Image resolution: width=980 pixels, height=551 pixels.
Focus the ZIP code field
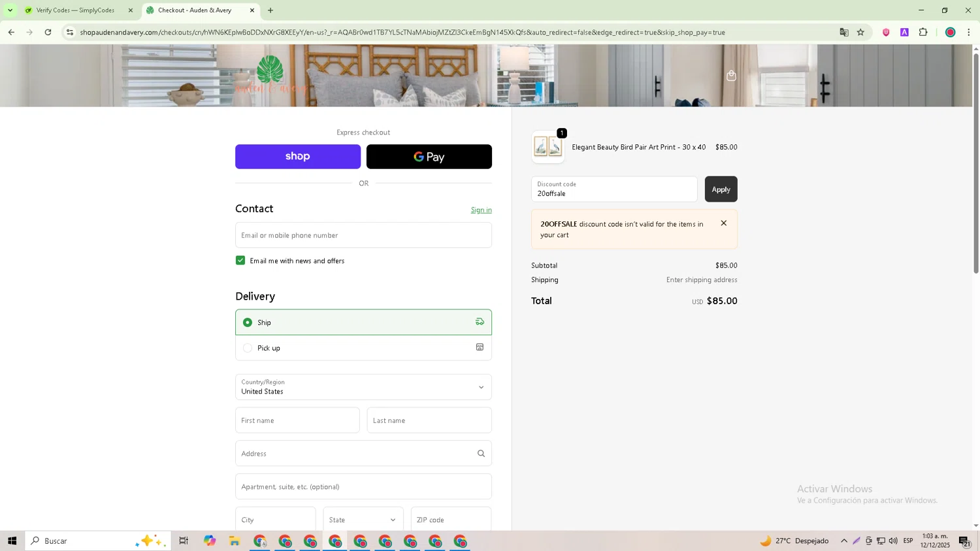(x=451, y=520)
